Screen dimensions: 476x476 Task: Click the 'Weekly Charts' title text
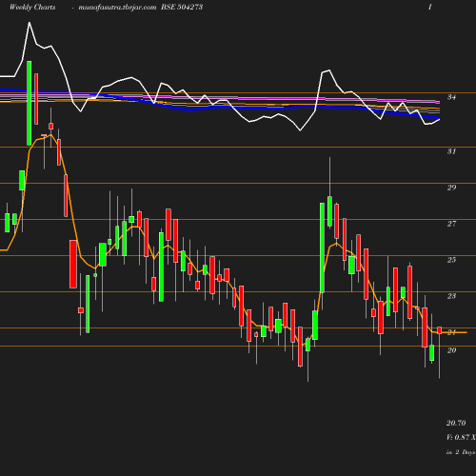coord(32,7)
